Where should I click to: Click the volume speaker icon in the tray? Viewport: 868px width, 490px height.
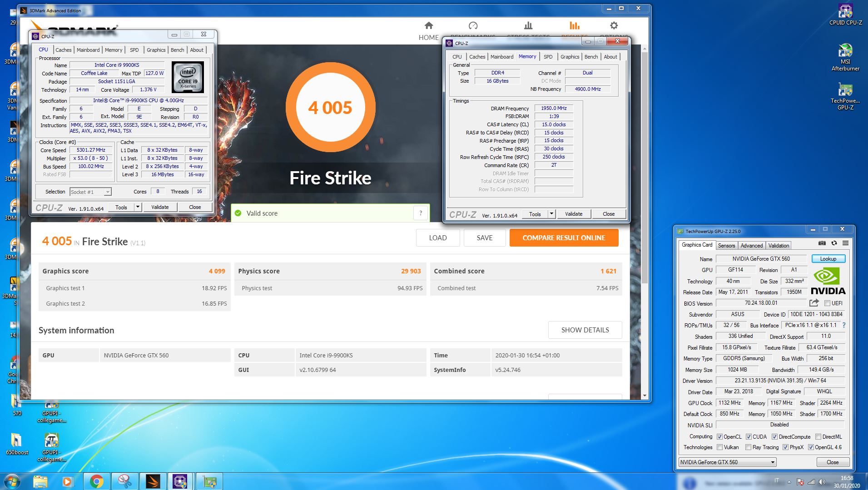point(822,482)
